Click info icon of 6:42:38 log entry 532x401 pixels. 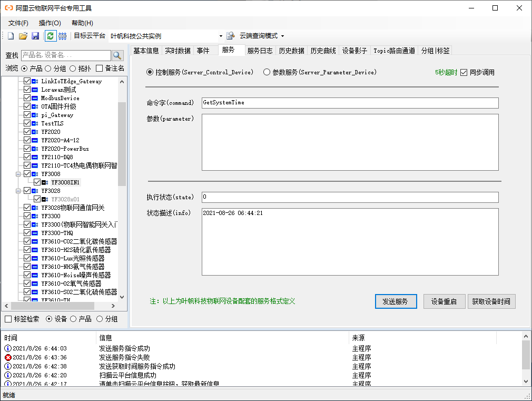[8, 366]
